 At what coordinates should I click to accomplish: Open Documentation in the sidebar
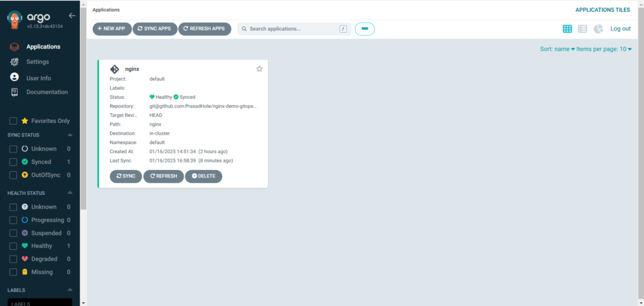(x=47, y=92)
